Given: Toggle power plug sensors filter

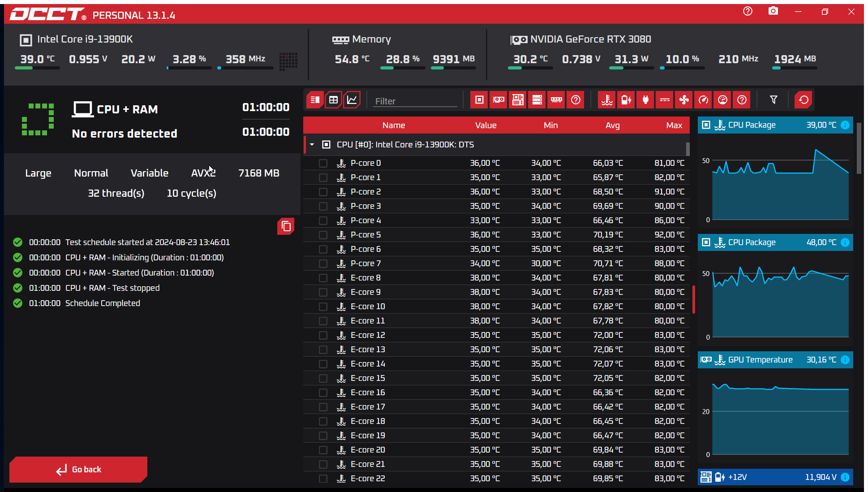Looking at the screenshot, I should (x=645, y=100).
